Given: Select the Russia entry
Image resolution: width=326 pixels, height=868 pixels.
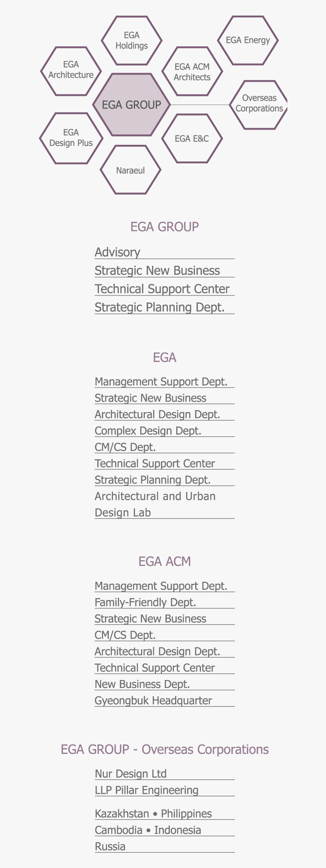Looking at the screenshot, I should coord(110,846).
